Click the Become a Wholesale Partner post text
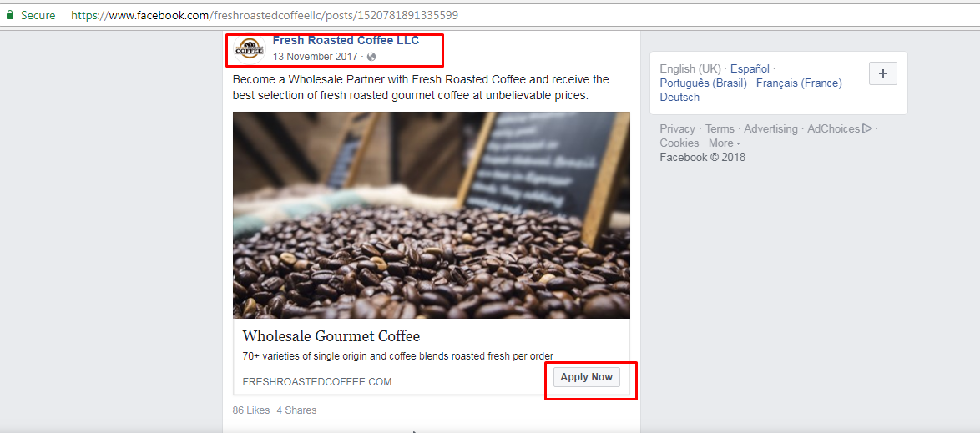Screen dimensions: 980x433 tap(421, 88)
